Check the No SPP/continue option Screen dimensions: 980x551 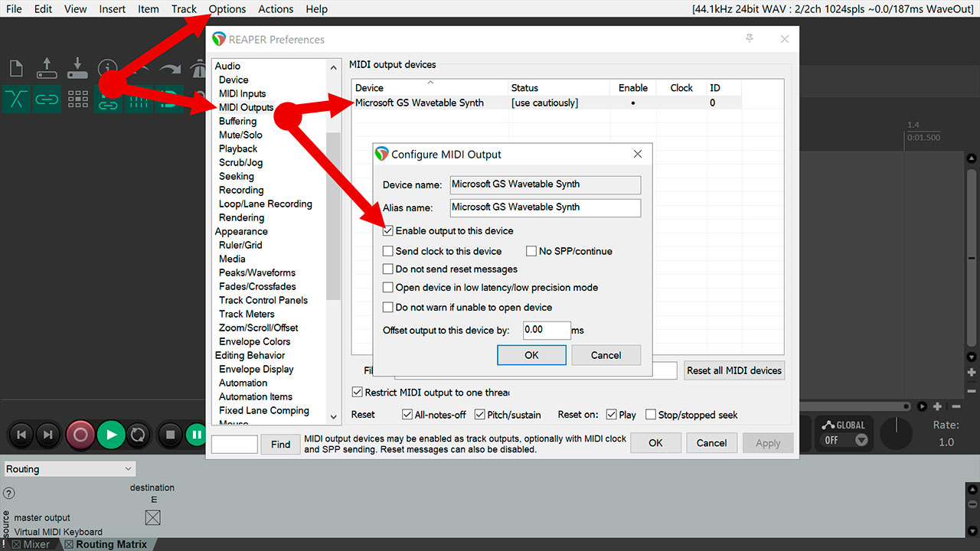[531, 251]
